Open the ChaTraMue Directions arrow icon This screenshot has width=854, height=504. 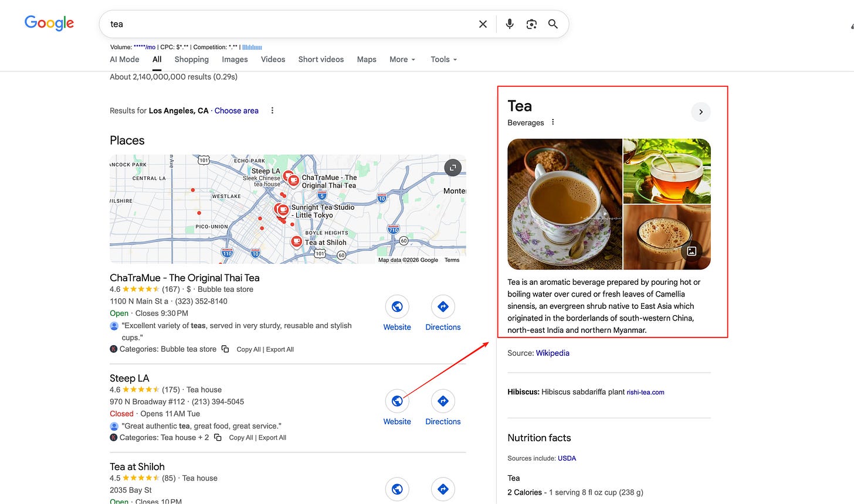tap(443, 307)
